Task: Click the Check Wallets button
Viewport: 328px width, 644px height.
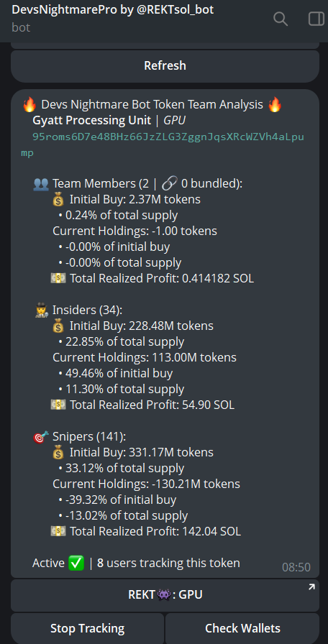Action: [x=242, y=628]
